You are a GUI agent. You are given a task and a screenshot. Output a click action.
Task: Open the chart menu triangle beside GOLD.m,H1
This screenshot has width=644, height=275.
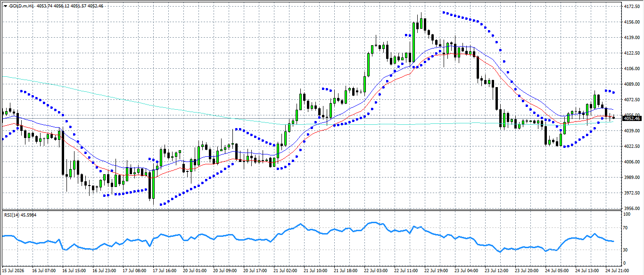tap(5, 6)
